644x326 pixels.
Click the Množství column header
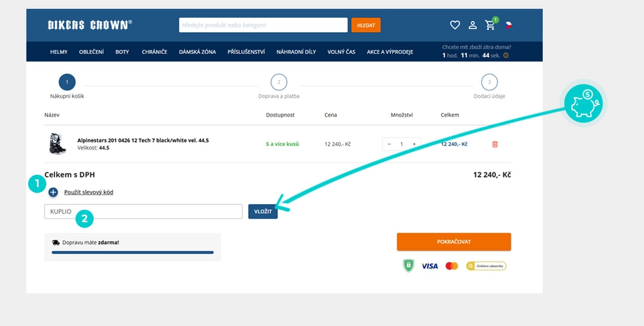(x=402, y=115)
